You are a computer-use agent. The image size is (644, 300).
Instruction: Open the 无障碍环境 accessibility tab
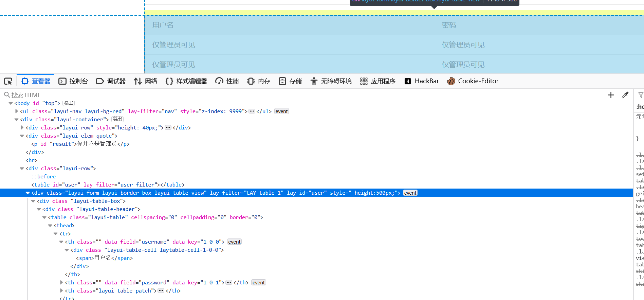331,81
